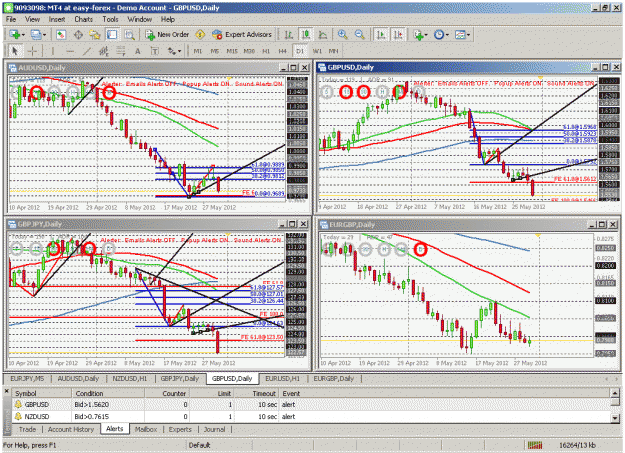Select the Crosshair tool
The height and width of the screenshot is (453, 625).
coord(32,51)
